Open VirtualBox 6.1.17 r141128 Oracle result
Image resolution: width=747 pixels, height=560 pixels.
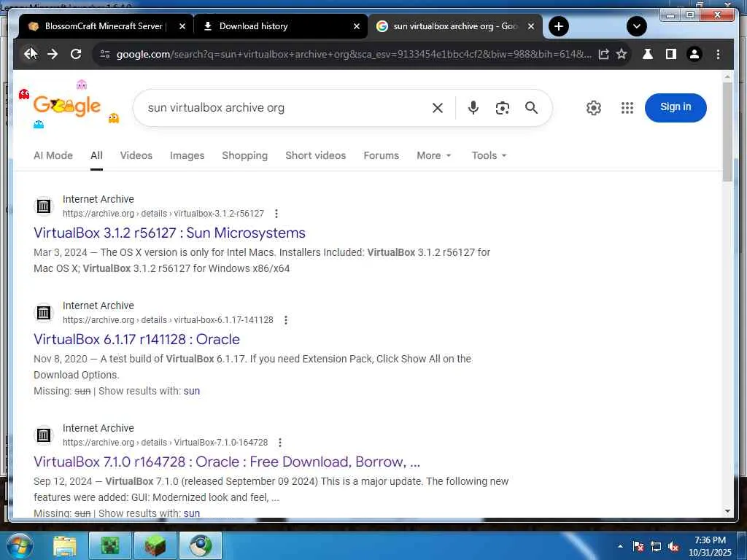coord(136,340)
